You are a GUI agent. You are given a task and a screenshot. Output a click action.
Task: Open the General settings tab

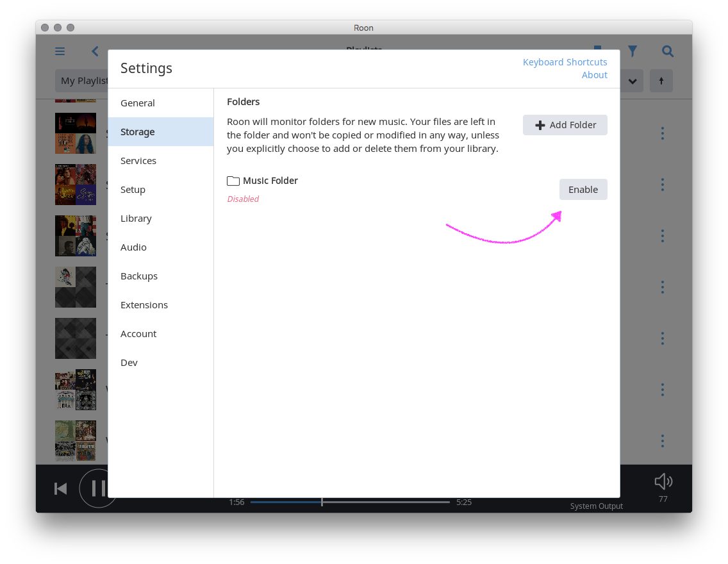pyautogui.click(x=161, y=103)
